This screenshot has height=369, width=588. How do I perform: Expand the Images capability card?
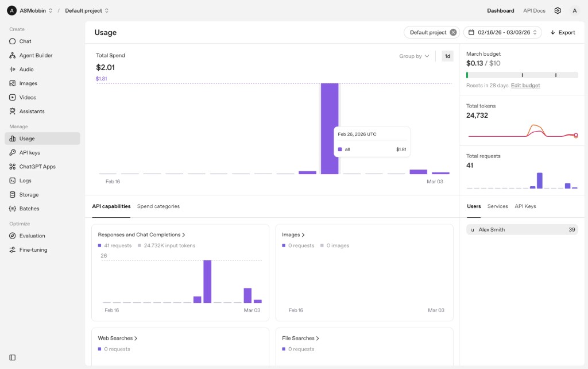click(x=293, y=235)
